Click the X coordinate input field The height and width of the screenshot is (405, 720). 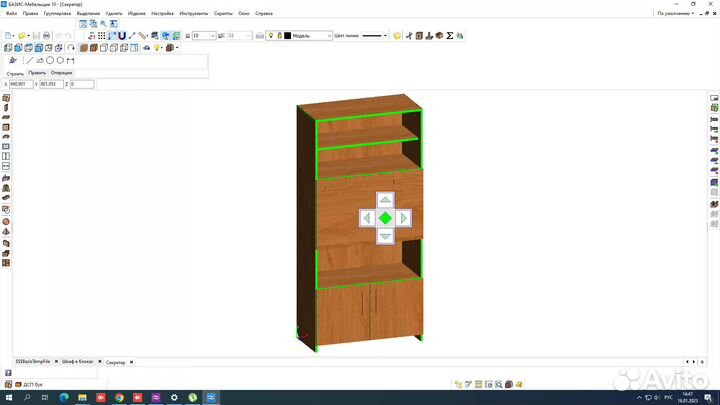coord(21,84)
